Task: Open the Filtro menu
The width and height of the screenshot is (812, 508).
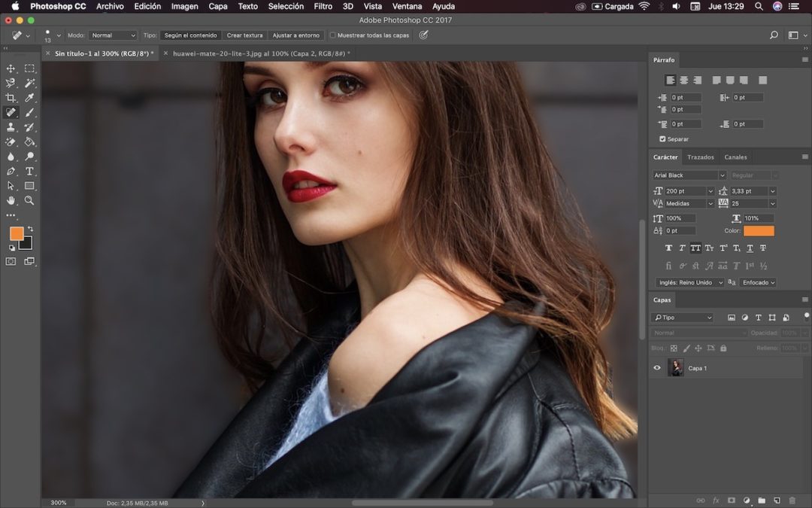Action: pyautogui.click(x=323, y=6)
